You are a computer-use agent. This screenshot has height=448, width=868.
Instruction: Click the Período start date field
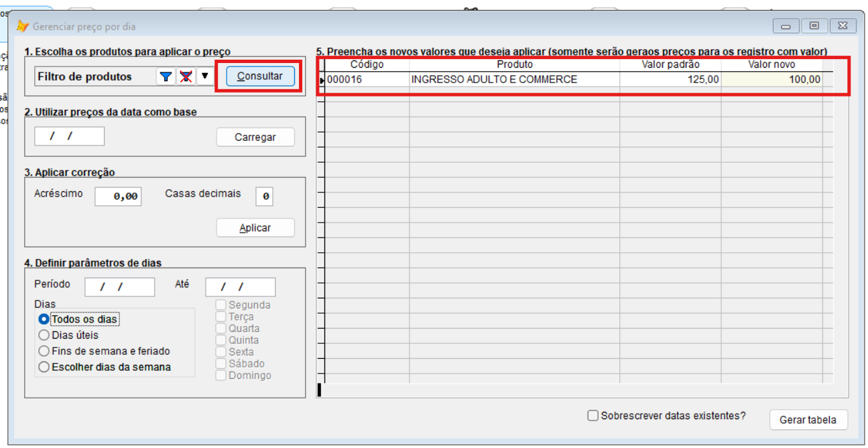click(119, 287)
